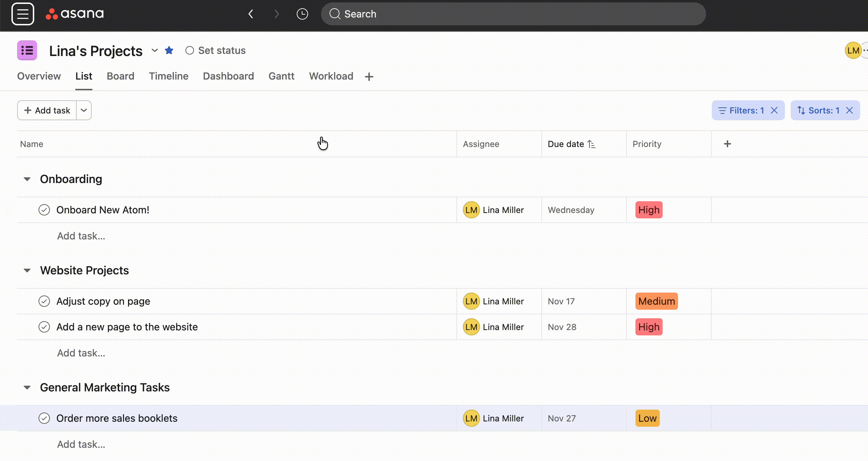Check off Order more sales booklets
The width and height of the screenshot is (868, 461).
[44, 418]
